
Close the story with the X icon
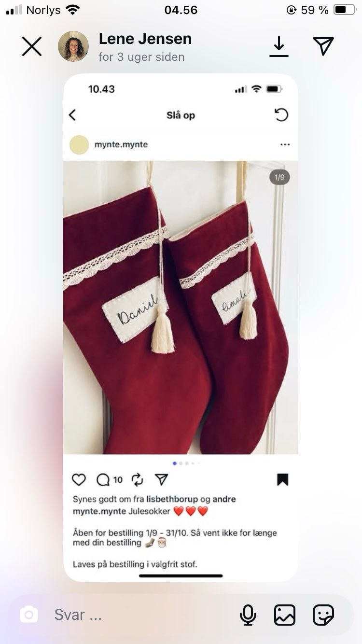tap(32, 47)
